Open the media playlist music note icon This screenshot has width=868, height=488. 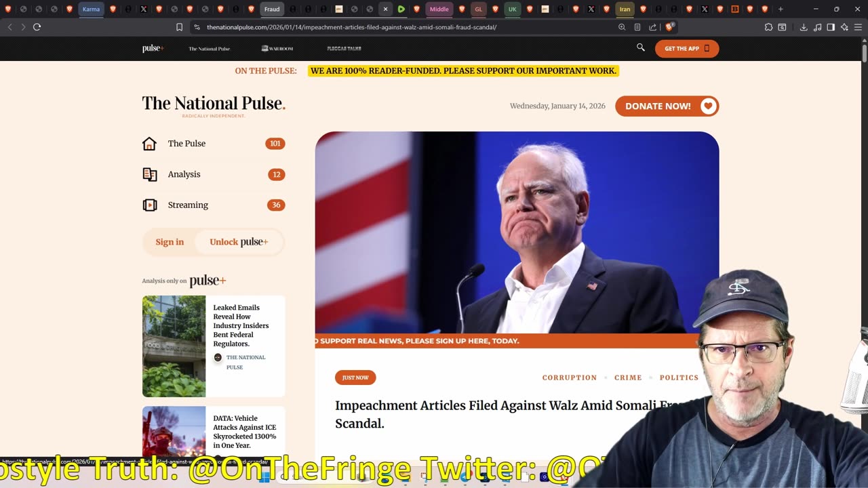(817, 27)
